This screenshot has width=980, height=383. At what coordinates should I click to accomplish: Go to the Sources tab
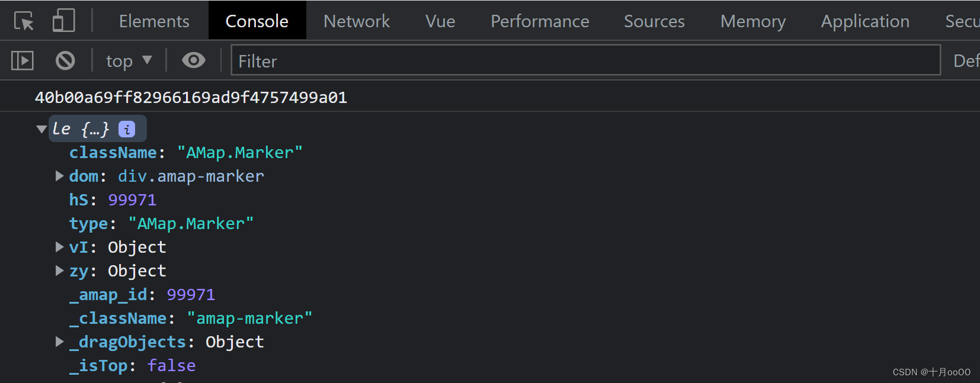coord(654,21)
